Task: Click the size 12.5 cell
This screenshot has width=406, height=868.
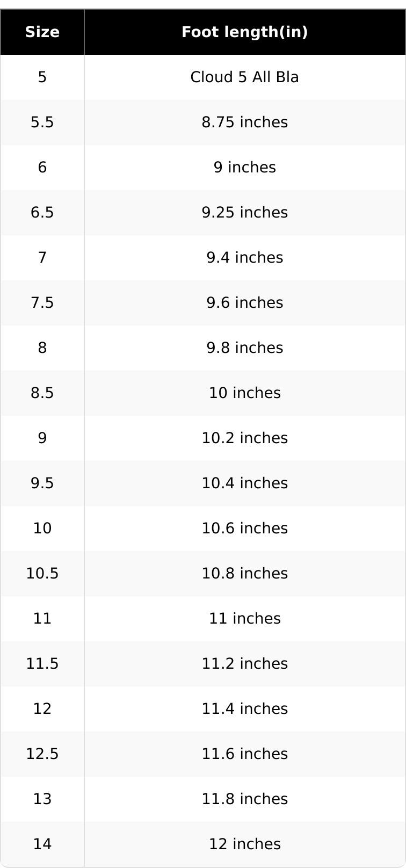Action: [x=42, y=754]
